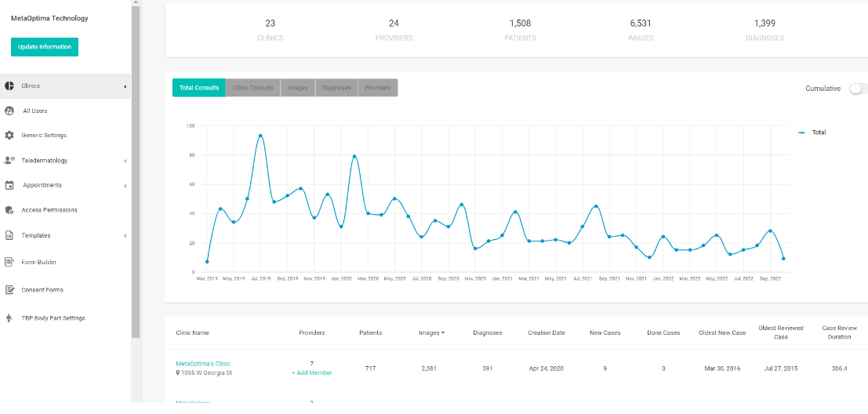Click the Oldest New Case column header

pyautogui.click(x=722, y=332)
